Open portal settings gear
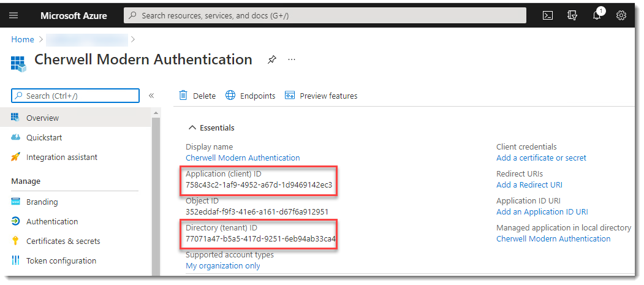644x285 pixels. pyautogui.click(x=621, y=15)
